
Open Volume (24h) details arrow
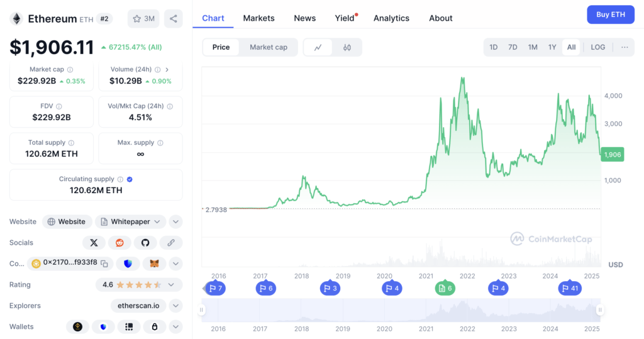167,69
